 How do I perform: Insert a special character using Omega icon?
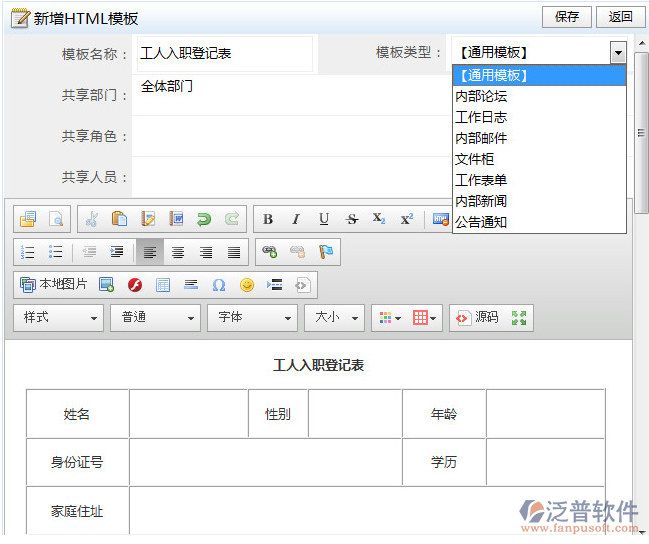coord(219,285)
